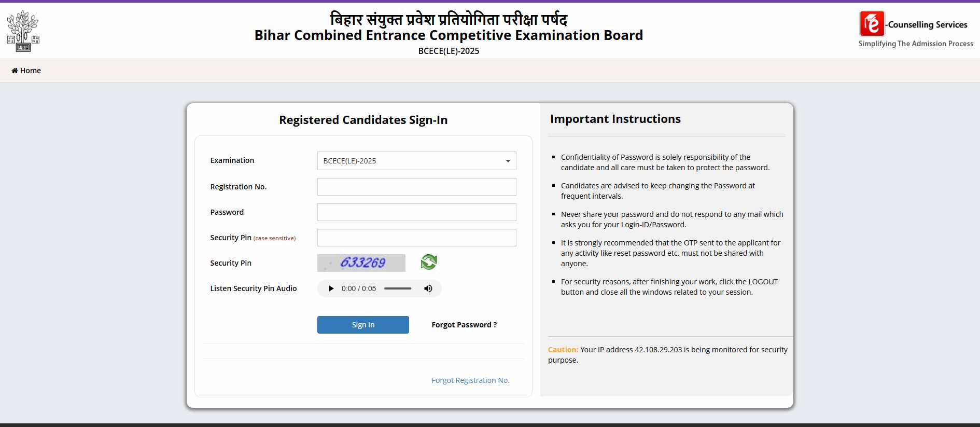Focus the Password input field
Screen dimensions: 980x427
coord(416,212)
